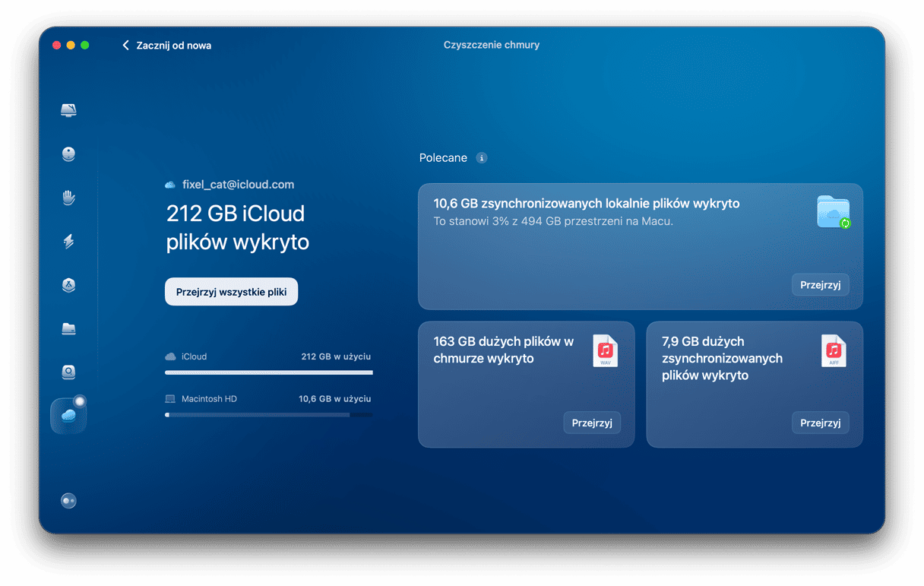Select the Cleanup sphere icon in sidebar

68,154
